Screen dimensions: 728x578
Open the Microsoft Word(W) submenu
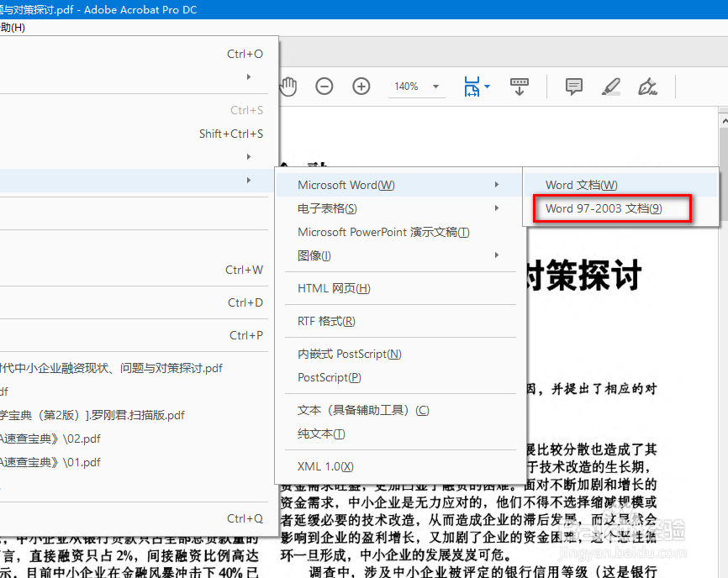click(398, 185)
